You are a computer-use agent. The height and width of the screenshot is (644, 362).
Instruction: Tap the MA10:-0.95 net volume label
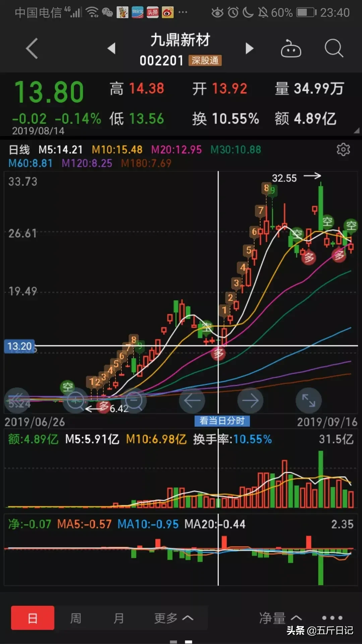coord(148,524)
